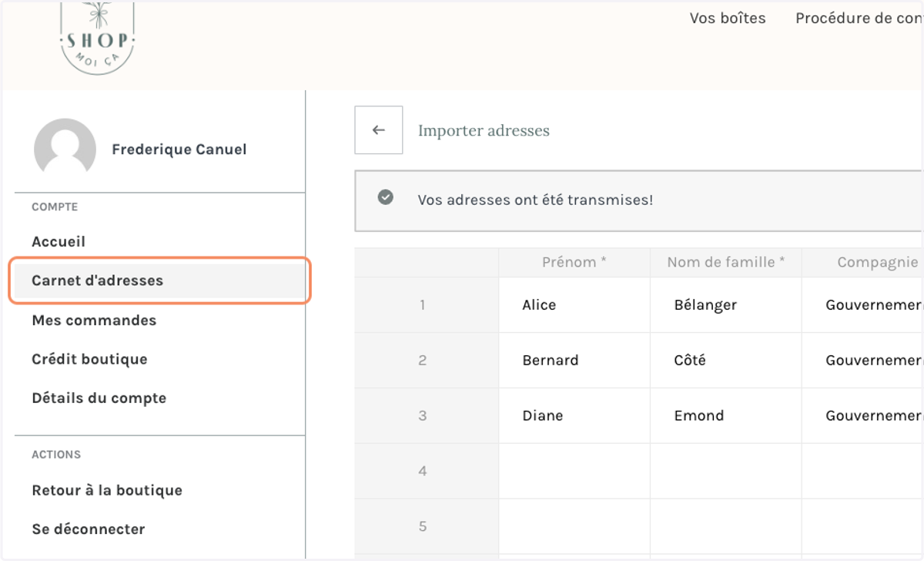The image size is (924, 561).
Task: Click the Vos adresses ont été transmises message
Action: click(535, 200)
